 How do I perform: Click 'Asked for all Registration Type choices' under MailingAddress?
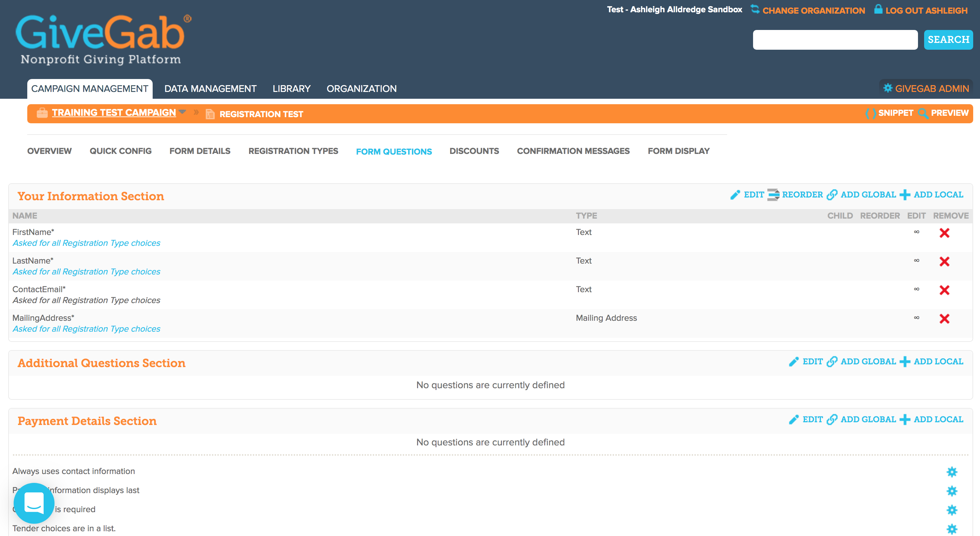click(x=86, y=329)
